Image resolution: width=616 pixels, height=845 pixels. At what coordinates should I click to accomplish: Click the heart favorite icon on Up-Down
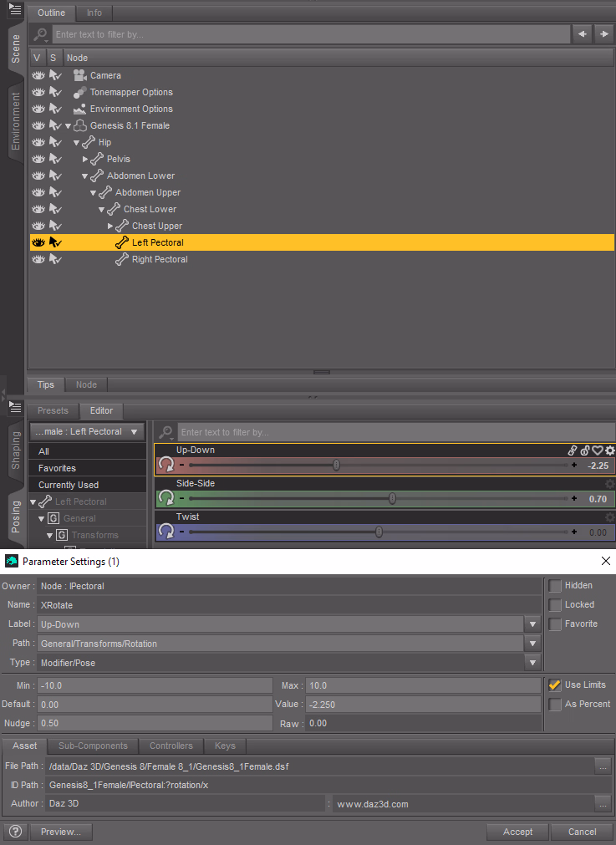(x=598, y=450)
